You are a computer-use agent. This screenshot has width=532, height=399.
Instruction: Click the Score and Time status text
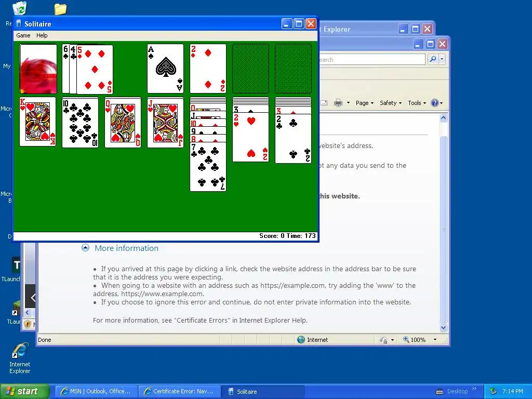click(x=287, y=236)
